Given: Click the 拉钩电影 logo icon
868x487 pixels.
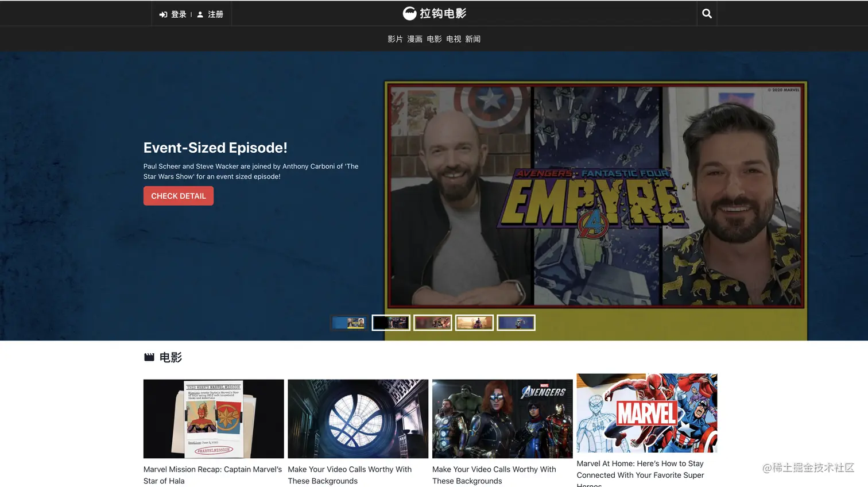Looking at the screenshot, I should [409, 13].
